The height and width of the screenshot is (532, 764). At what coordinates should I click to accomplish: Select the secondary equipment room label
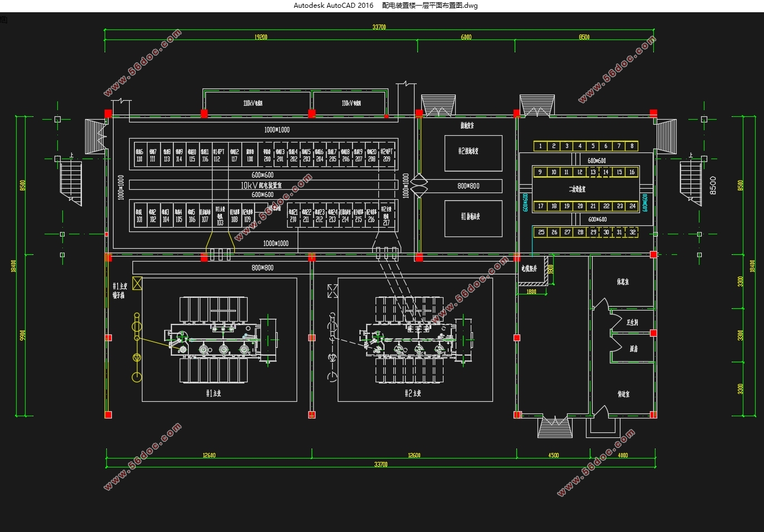coord(577,189)
